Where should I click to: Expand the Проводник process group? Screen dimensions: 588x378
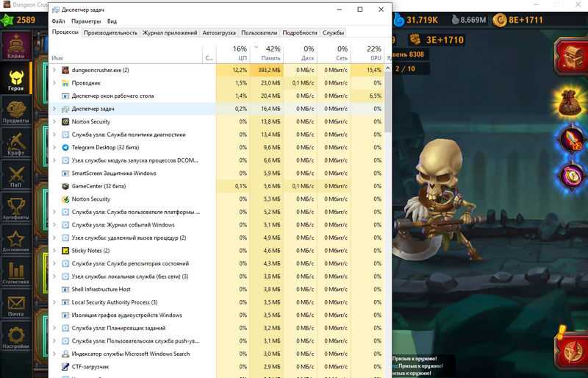[54, 83]
